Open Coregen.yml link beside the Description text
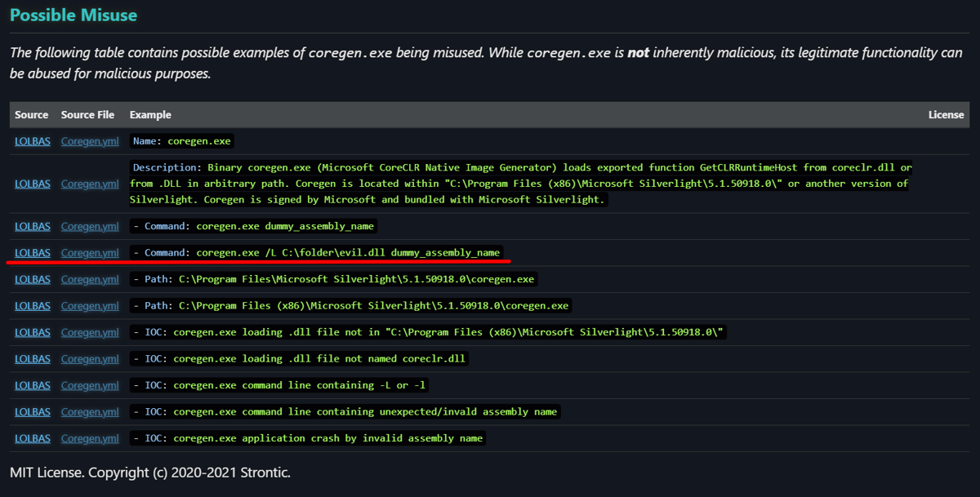Screen dimensions: 980x497 (x=90, y=184)
